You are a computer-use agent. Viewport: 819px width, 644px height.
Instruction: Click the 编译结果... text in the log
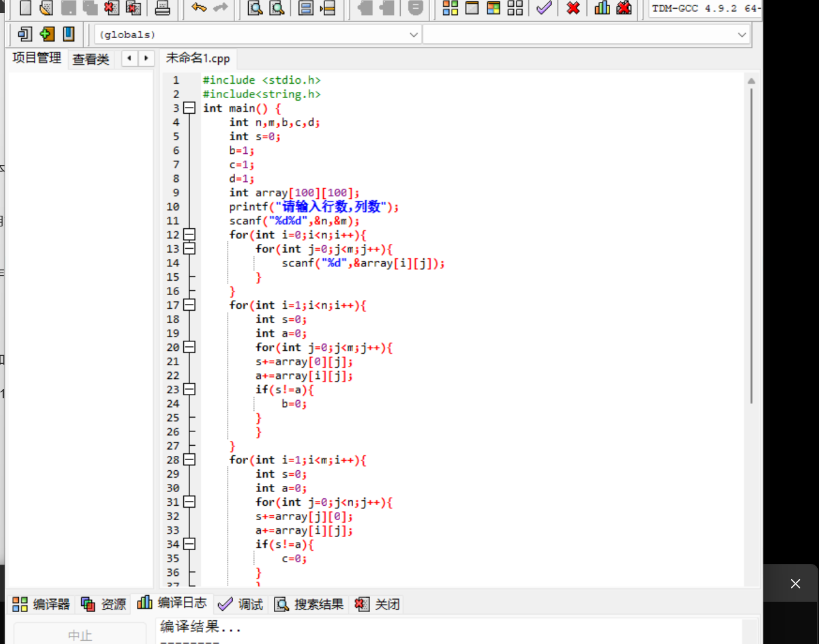(201, 626)
